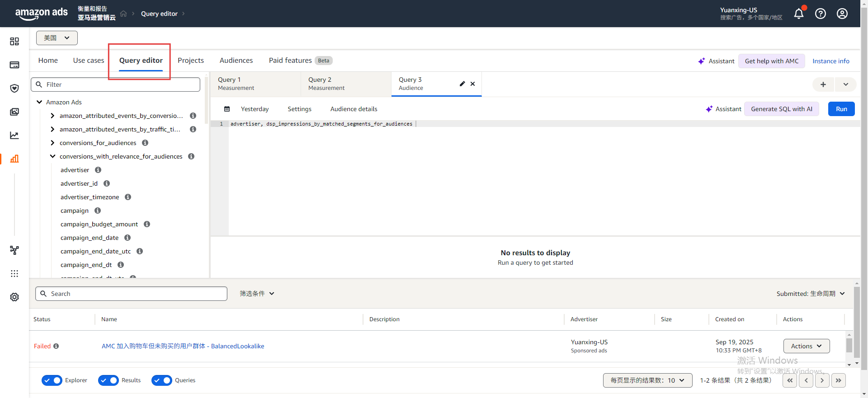
Task: Click the pencil icon to rename Query 3
Action: (462, 84)
